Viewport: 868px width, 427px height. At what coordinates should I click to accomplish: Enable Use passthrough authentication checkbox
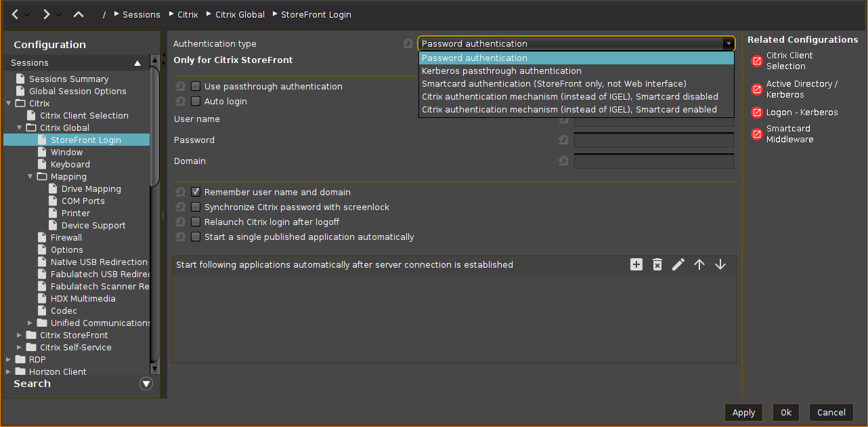click(196, 87)
